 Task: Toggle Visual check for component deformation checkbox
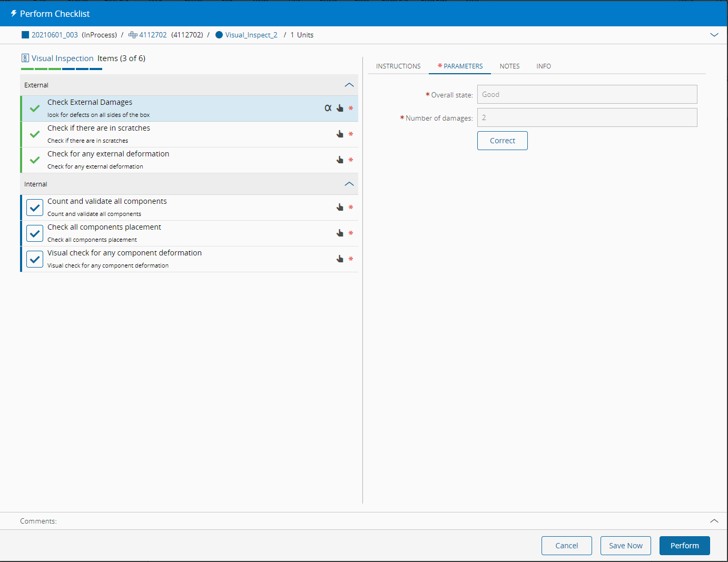point(35,259)
